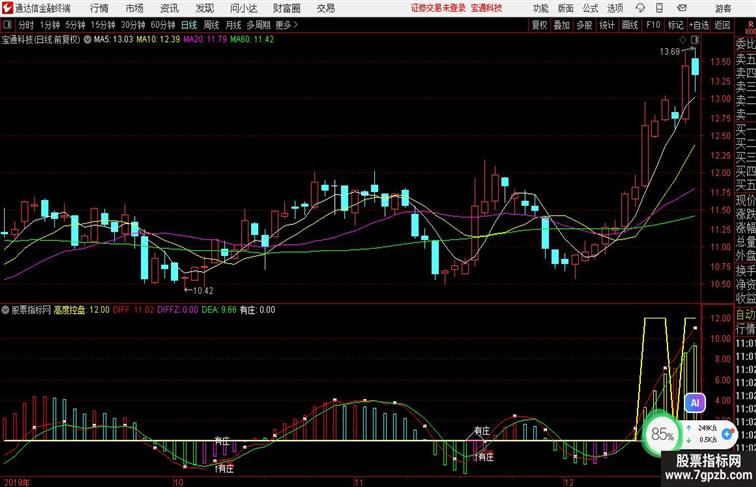Click the 返回 back button

coord(722,25)
